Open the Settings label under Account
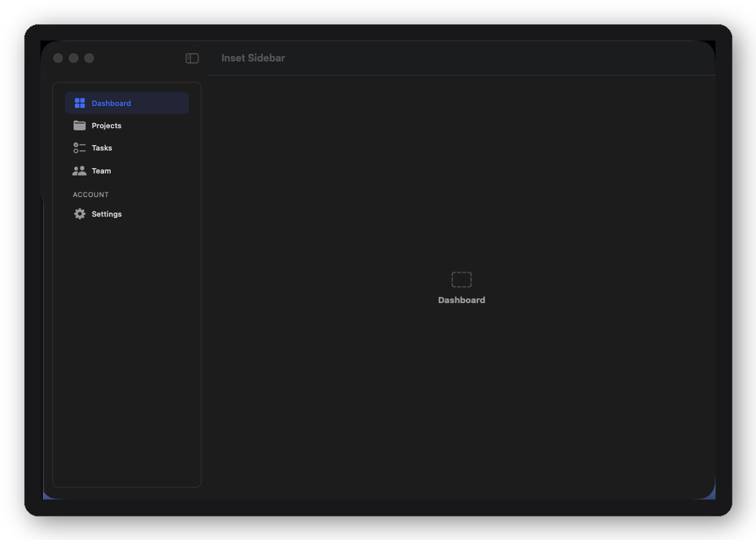Screen dimensions: 756x540 point(107,214)
